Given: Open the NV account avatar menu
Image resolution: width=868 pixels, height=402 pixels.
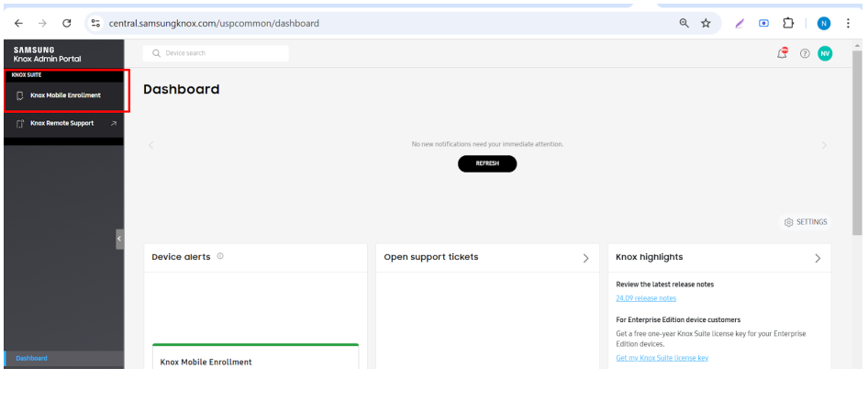Looking at the screenshot, I should [x=825, y=54].
